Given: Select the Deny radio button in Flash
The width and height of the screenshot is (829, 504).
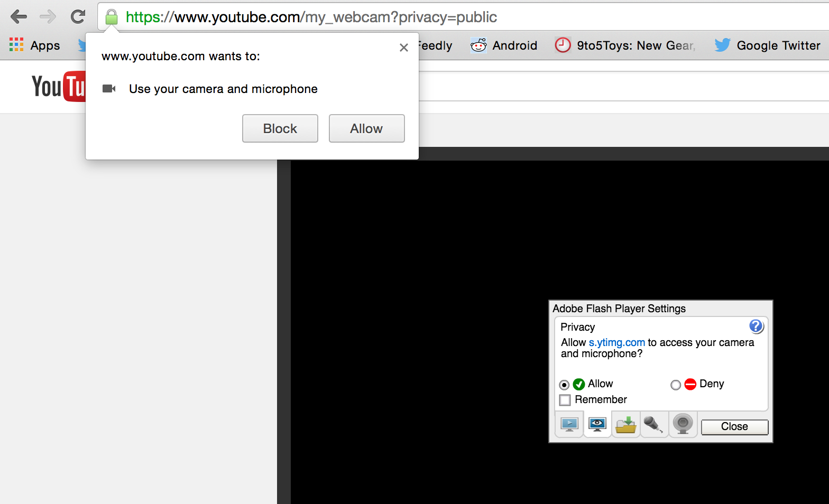Looking at the screenshot, I should 676,385.
